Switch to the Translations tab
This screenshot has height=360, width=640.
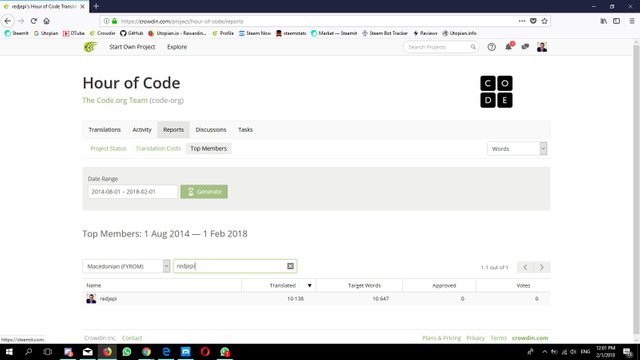pyautogui.click(x=104, y=129)
